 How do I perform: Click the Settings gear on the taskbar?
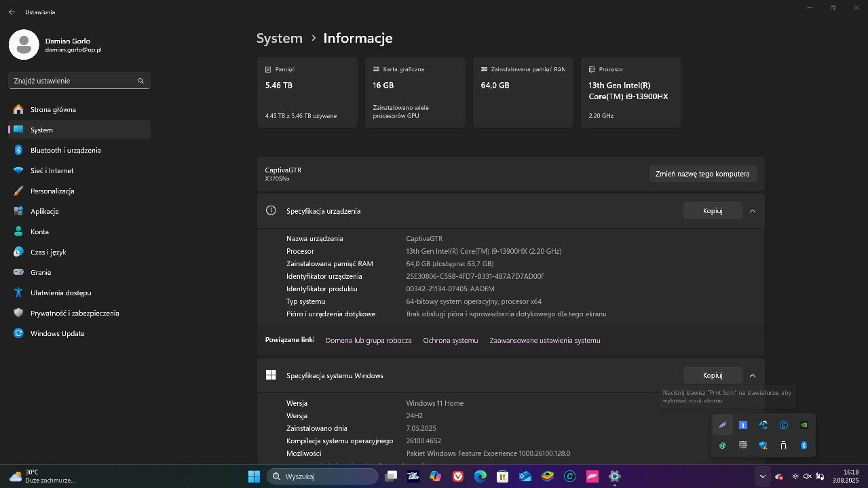614,476
